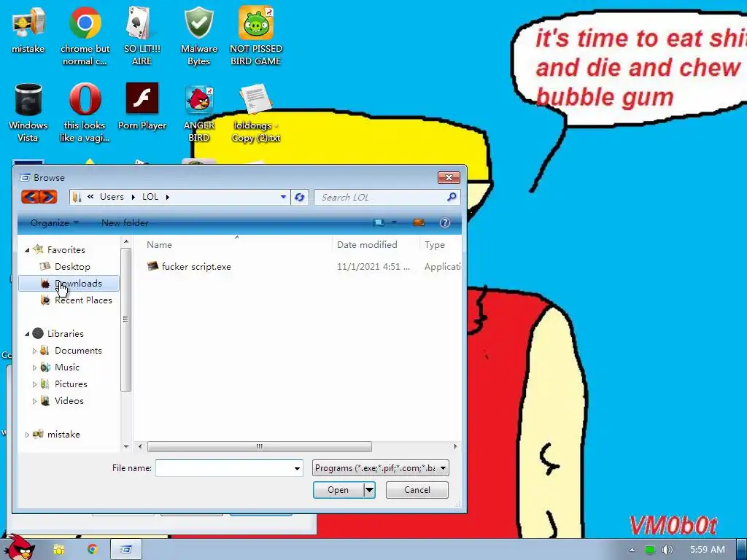Expand the Pictures library node
The image size is (747, 560).
34,384
